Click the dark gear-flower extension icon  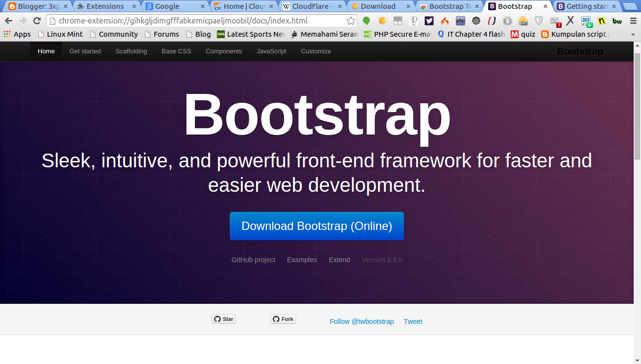(x=476, y=21)
